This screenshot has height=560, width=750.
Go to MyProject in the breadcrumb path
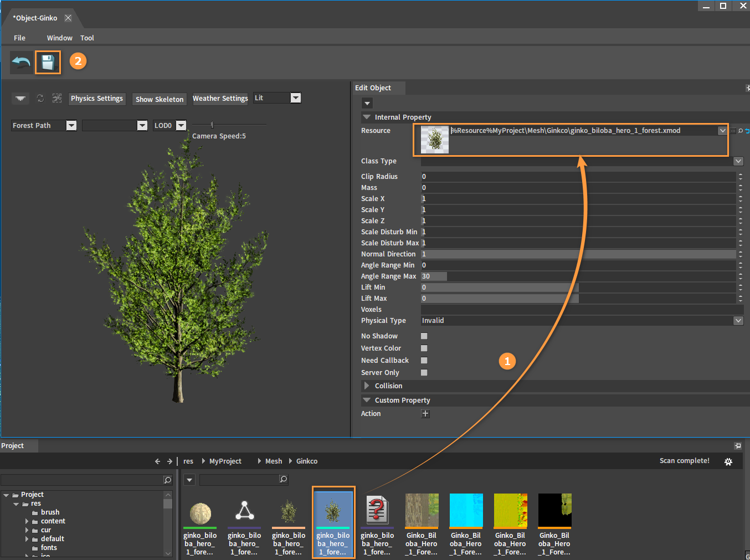225,461
